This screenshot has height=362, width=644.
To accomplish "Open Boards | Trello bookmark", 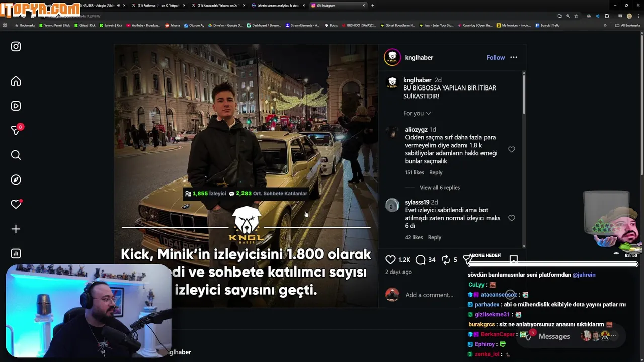I will 547,25.
